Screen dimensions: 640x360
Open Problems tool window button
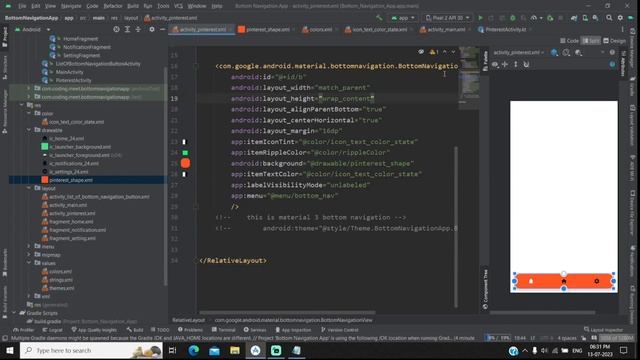190,330
